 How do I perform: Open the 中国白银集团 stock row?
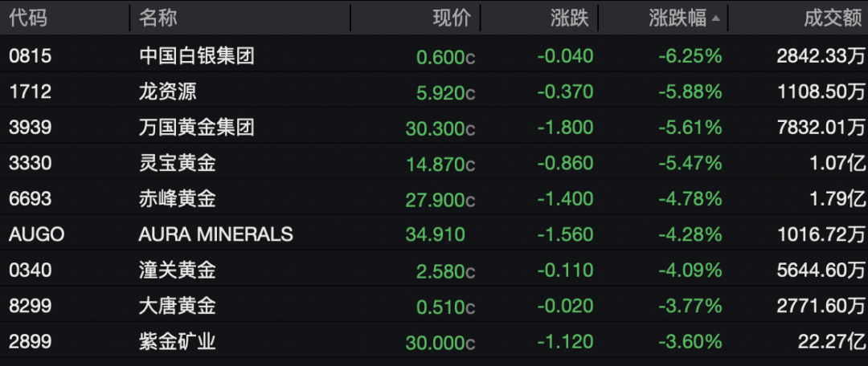click(x=197, y=56)
